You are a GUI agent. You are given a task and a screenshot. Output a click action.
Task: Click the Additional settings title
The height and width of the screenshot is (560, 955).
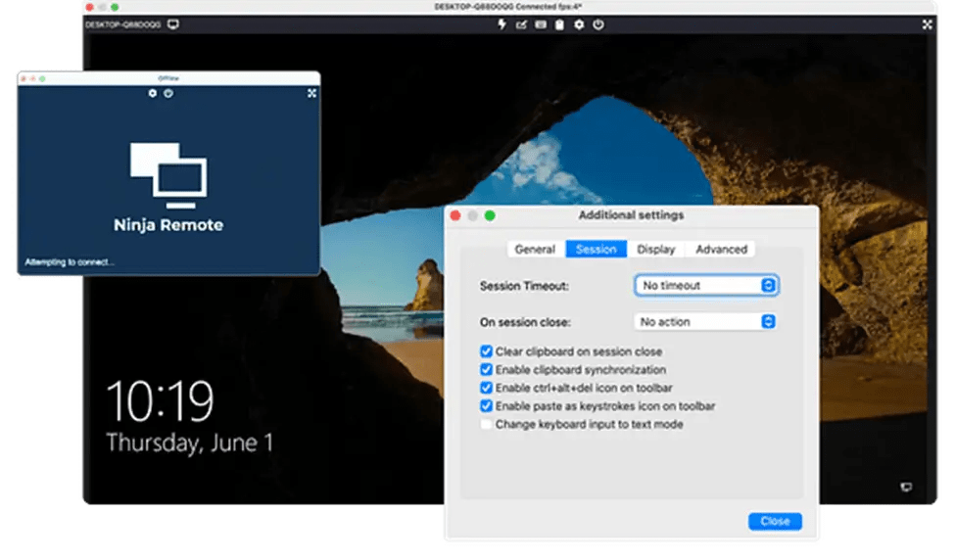pyautogui.click(x=631, y=214)
